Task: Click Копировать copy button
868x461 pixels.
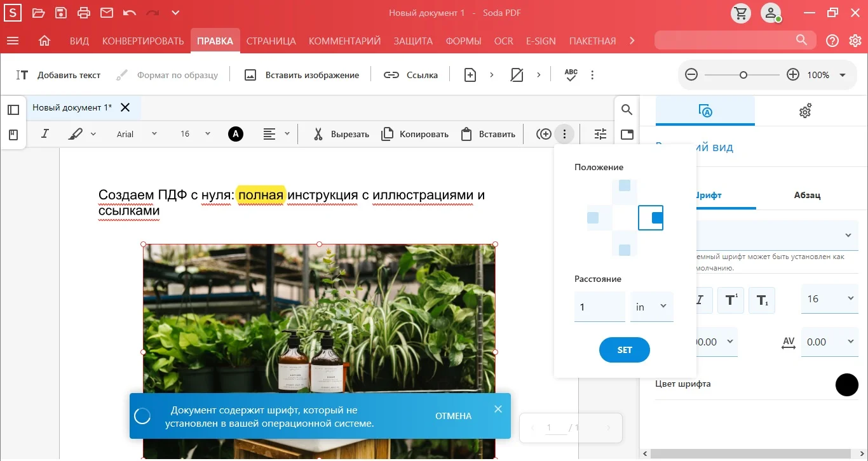Action: [x=415, y=134]
